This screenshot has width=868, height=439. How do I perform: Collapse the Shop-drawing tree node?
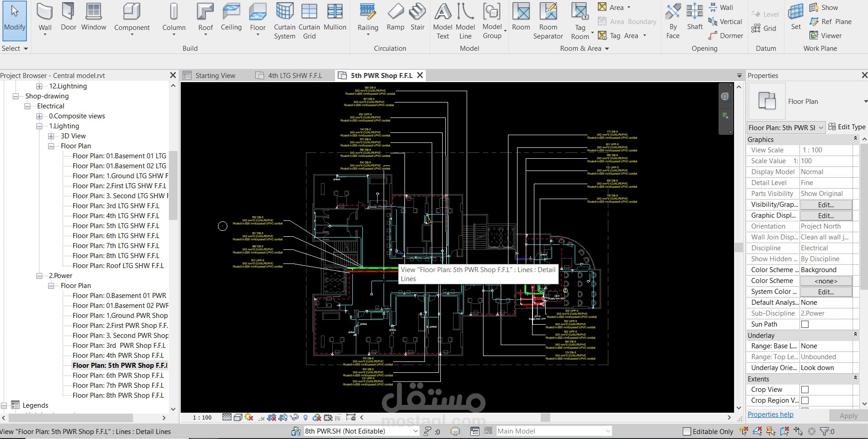tap(16, 96)
